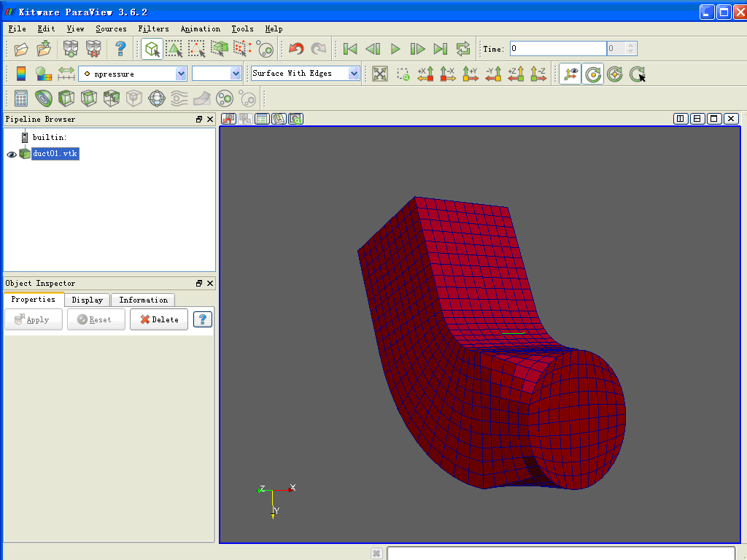Toggle visibility of duct01.vtk
Screen dimensions: 747x560
point(12,154)
